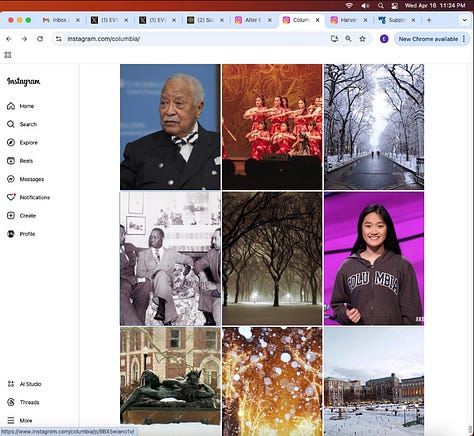The width and height of the screenshot is (474, 436).
Task: Open black-and-white photo of seated men
Action: point(170,258)
